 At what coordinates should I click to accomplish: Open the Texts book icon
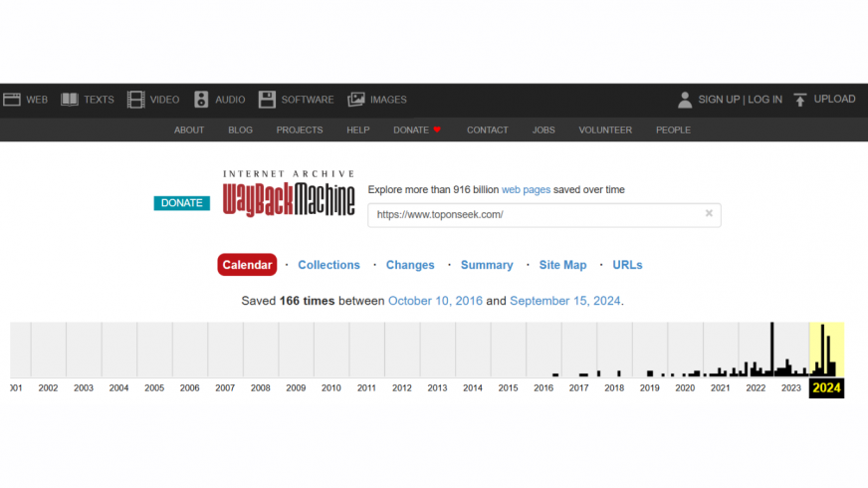[x=70, y=100]
